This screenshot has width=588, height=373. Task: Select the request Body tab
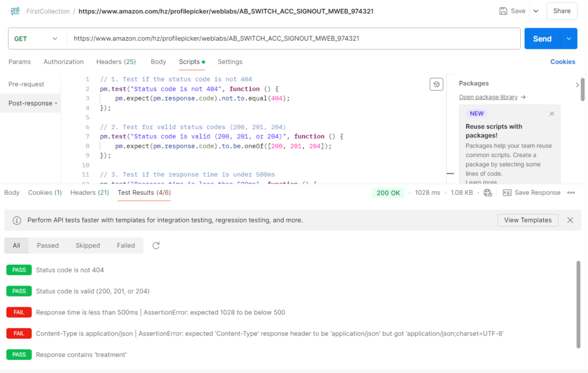point(158,62)
